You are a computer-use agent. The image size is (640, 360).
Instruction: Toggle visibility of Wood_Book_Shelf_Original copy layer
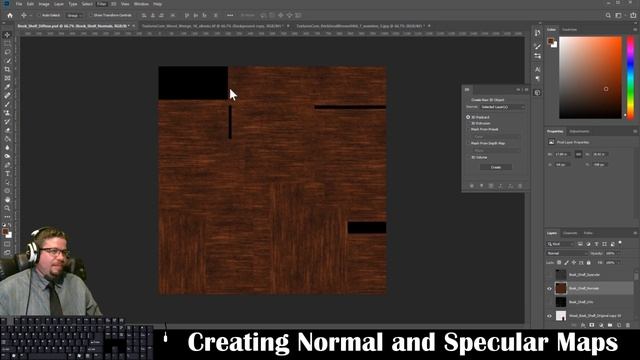click(549, 316)
